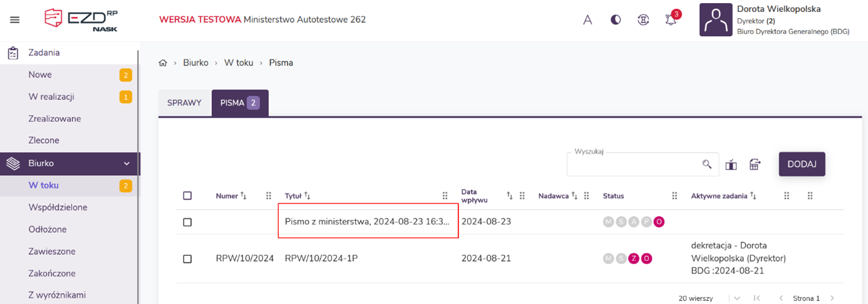868x304 pixels.
Task: Collapse the Biurko sidebar section chevron
Action: [127, 163]
